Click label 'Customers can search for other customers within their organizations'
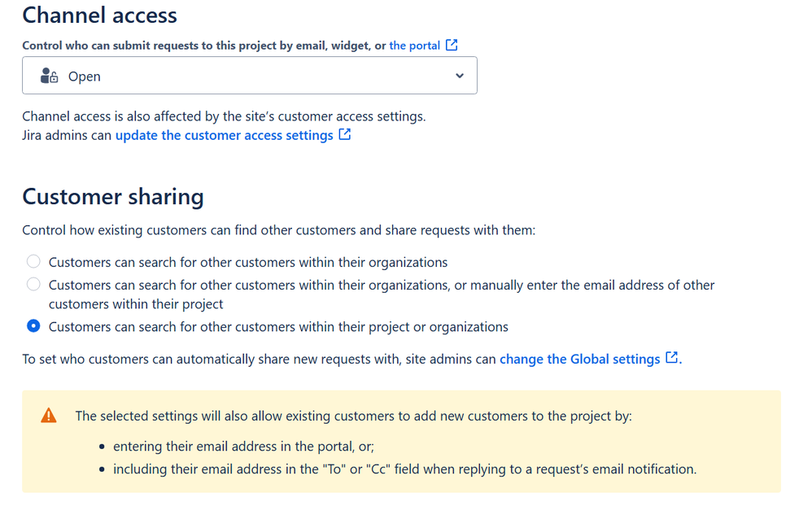Screen dimensions: 812x506 point(248,263)
